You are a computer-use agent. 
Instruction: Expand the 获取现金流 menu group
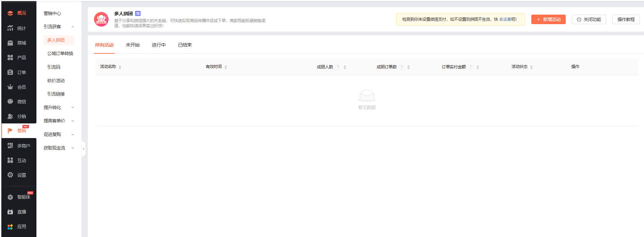(73, 148)
